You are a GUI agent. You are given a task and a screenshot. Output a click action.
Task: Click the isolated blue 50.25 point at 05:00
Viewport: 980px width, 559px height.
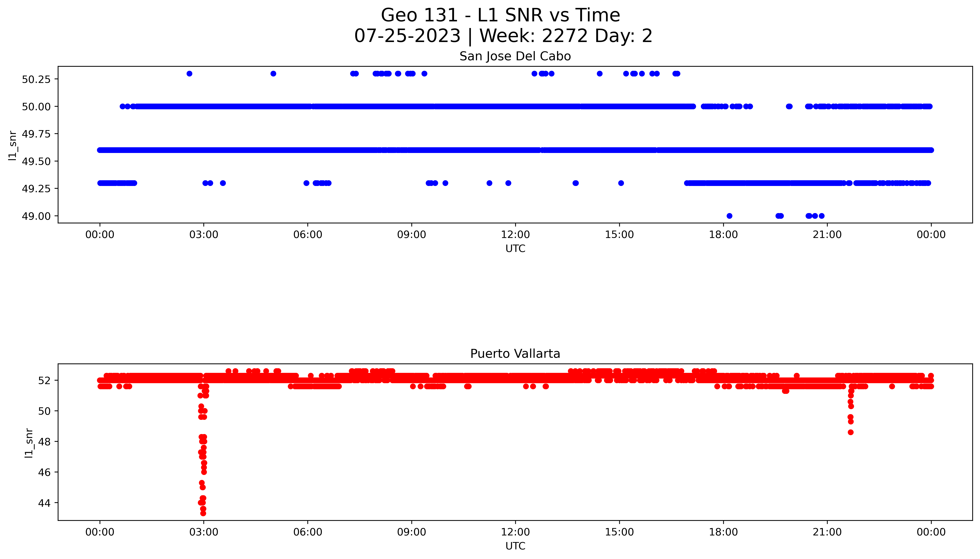tap(273, 74)
